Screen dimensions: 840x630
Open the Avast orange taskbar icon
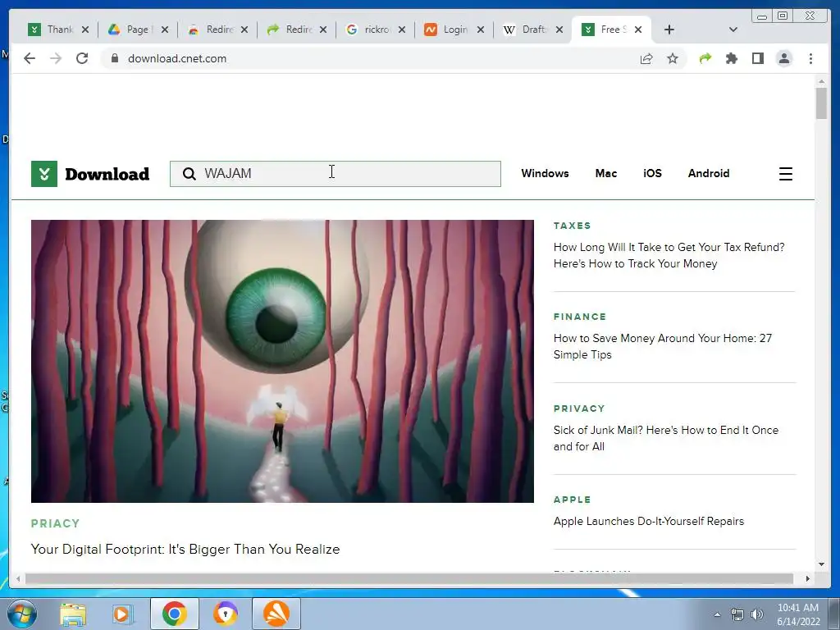[276, 614]
